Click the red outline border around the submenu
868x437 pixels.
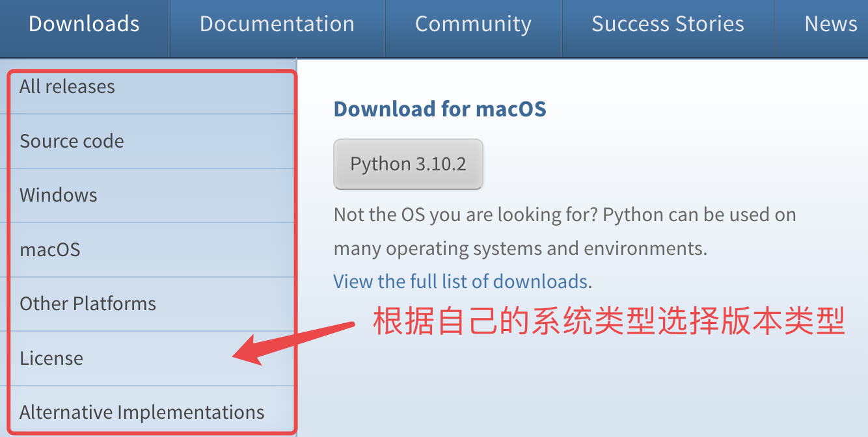click(295, 195)
